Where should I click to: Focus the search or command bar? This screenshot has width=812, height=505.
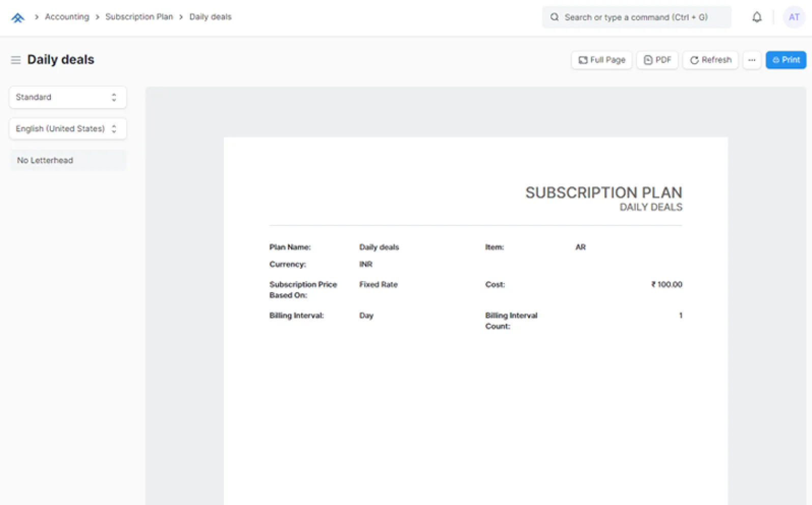tap(636, 17)
